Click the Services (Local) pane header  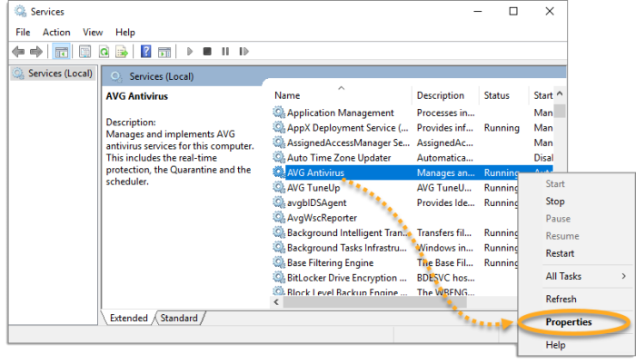[162, 76]
